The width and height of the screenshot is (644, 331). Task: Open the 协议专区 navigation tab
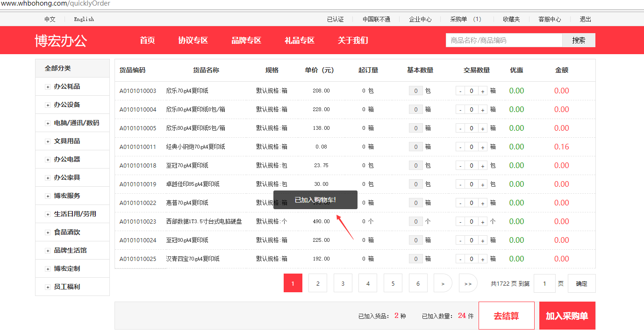(193, 40)
